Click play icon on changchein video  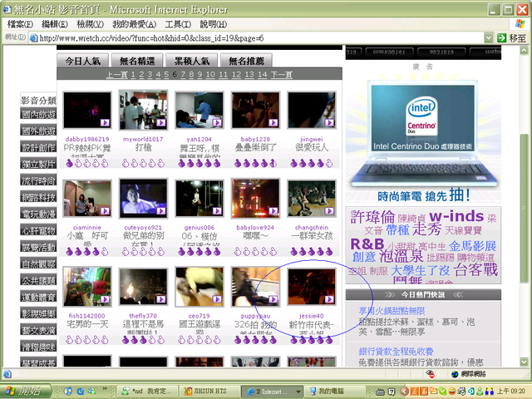[329, 211]
